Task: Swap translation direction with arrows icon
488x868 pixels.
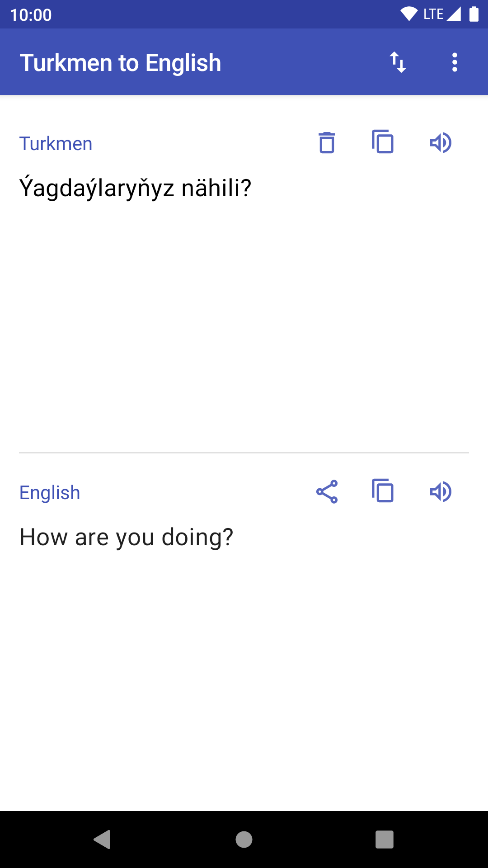Action: [x=398, y=62]
